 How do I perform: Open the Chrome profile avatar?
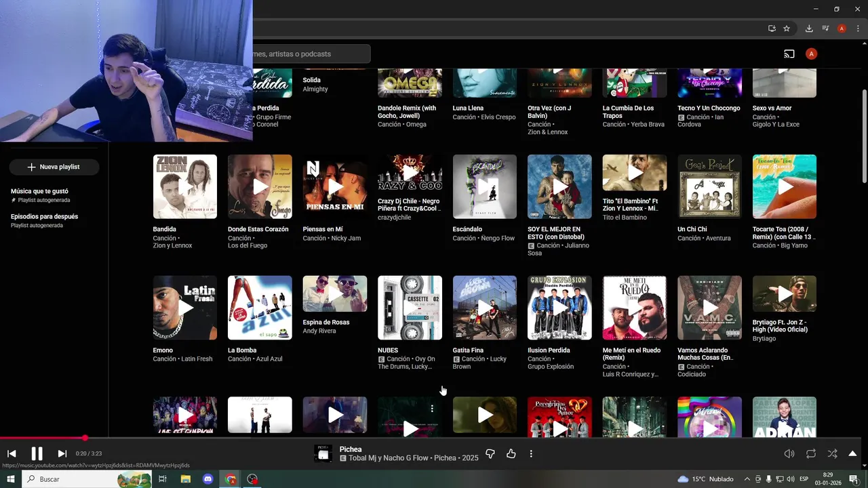842,28
